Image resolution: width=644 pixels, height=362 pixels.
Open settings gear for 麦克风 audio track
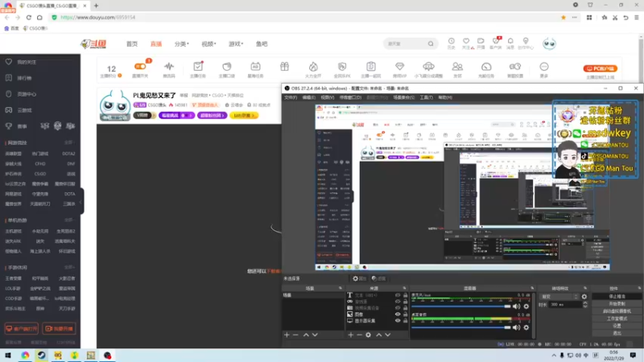pyautogui.click(x=526, y=306)
